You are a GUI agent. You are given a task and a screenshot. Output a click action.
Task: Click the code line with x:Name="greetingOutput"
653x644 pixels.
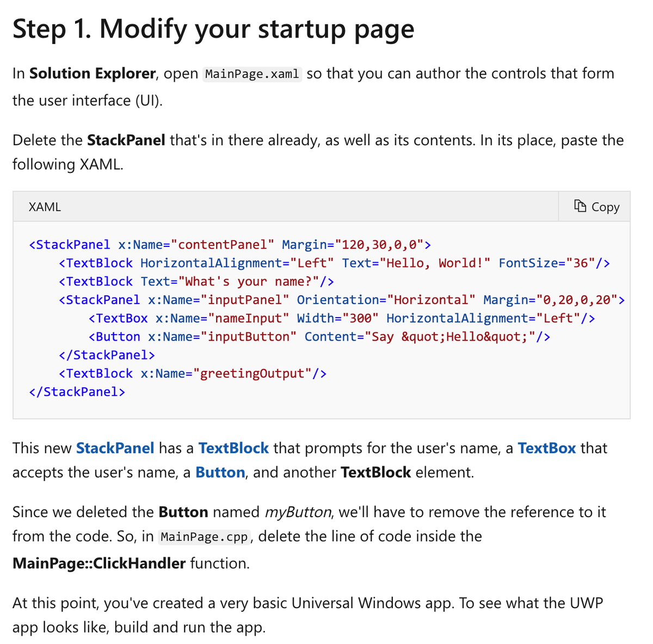coord(193,374)
